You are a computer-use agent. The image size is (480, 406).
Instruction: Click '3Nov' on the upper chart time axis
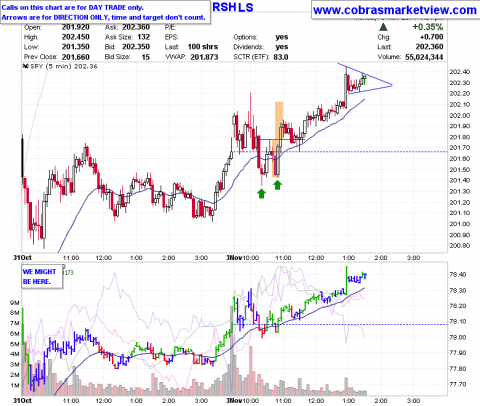pos(234,258)
